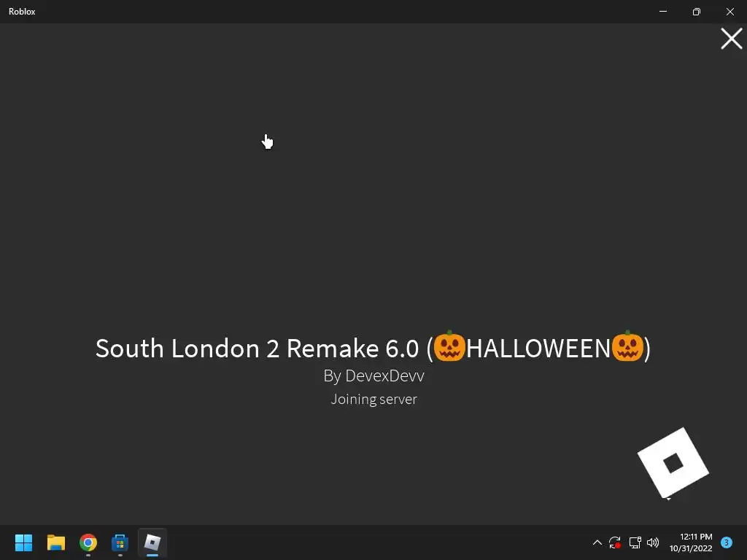The width and height of the screenshot is (747, 560).
Task: Open the network settings tray icon
Action: 635,542
